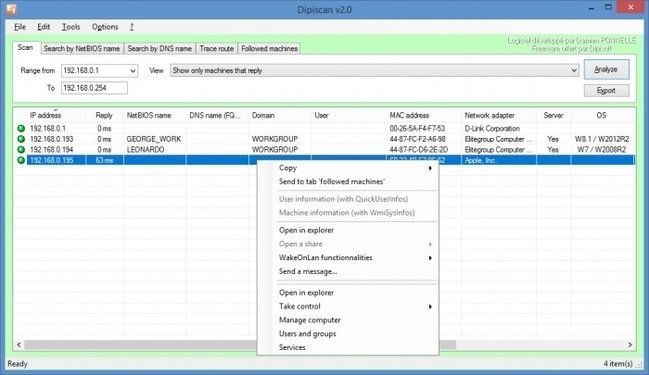Expand the Take control submenu
The width and height of the screenshot is (649, 375).
(x=348, y=306)
